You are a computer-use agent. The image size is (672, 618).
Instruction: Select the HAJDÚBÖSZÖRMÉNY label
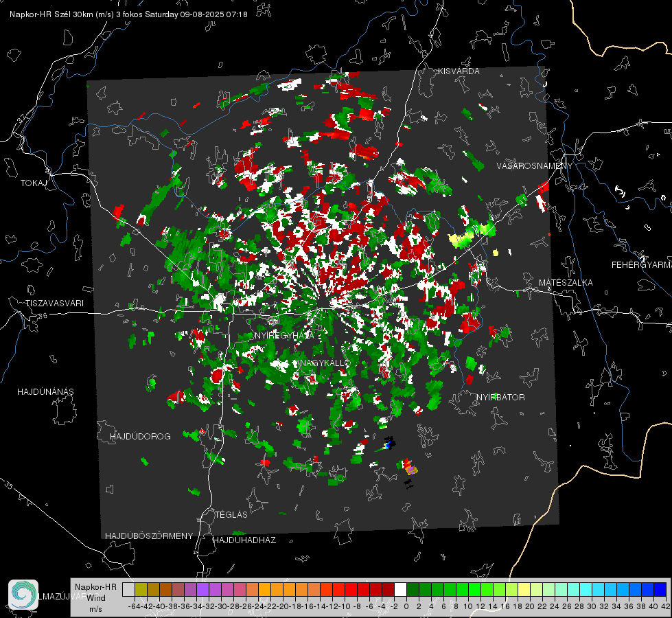pyautogui.click(x=149, y=536)
